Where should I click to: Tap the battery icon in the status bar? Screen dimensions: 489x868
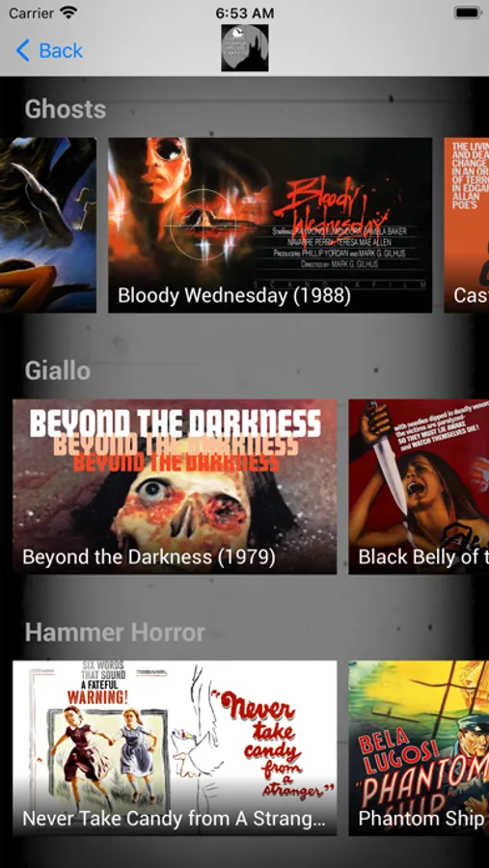pyautogui.click(x=468, y=13)
